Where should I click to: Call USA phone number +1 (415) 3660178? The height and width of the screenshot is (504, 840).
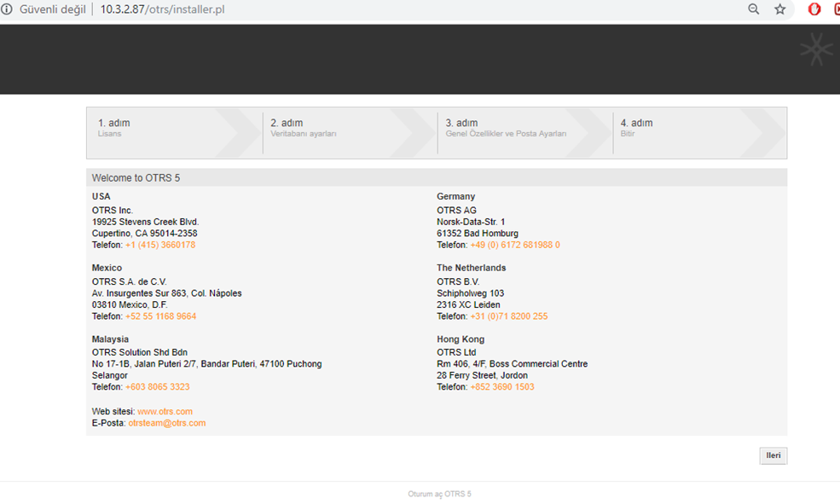160,245
